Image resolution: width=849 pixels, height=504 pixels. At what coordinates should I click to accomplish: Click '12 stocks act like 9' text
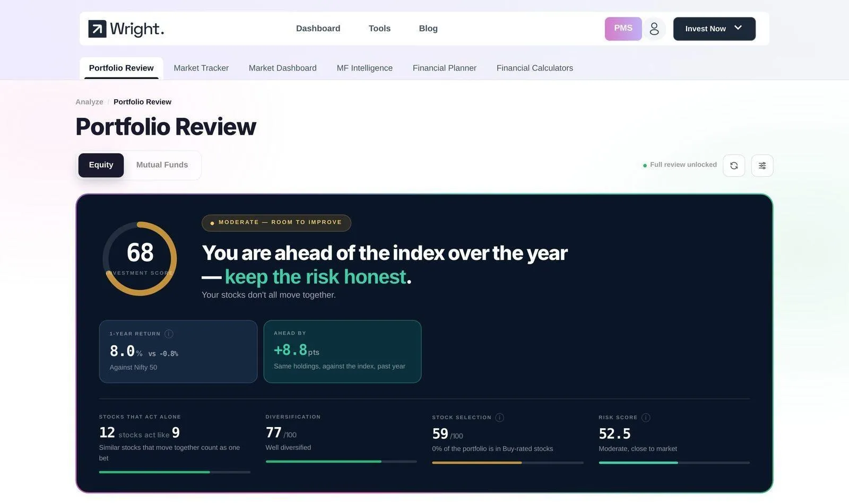pos(140,433)
